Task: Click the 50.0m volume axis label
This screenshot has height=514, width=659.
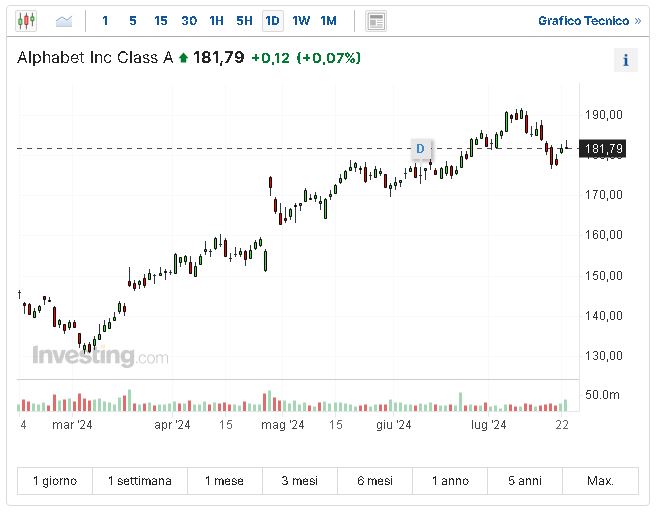Action: tap(602, 395)
